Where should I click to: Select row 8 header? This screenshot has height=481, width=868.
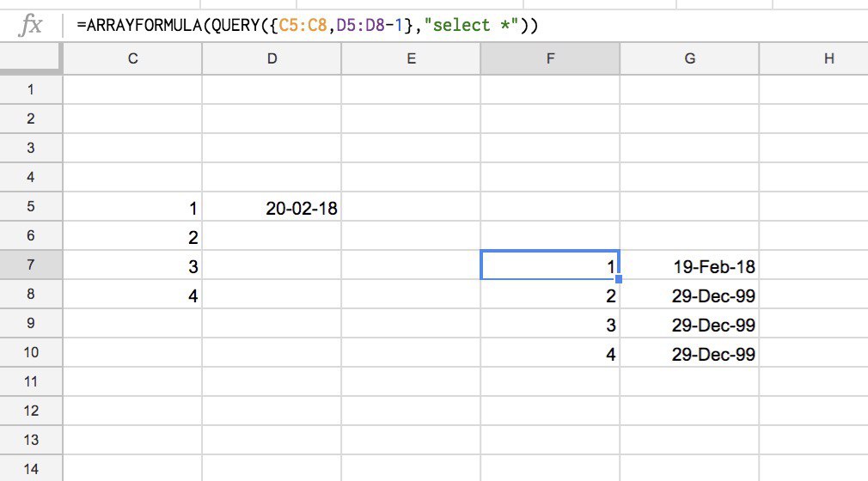[31, 294]
